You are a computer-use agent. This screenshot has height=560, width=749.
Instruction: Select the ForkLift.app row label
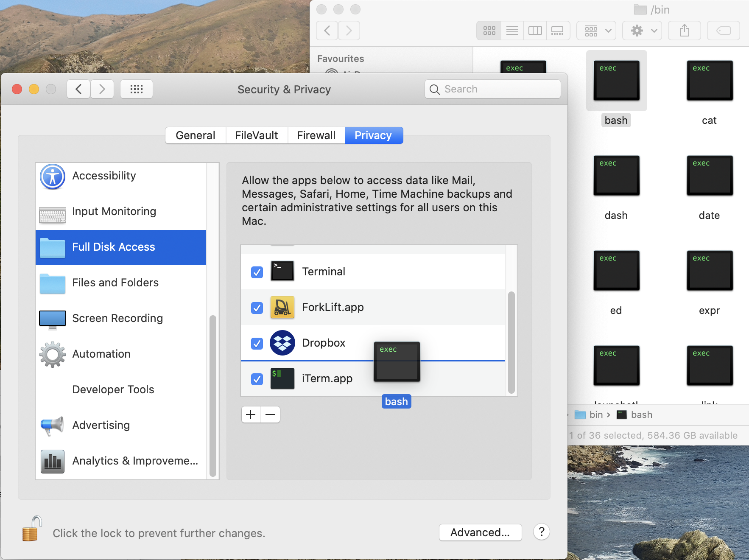[333, 307]
